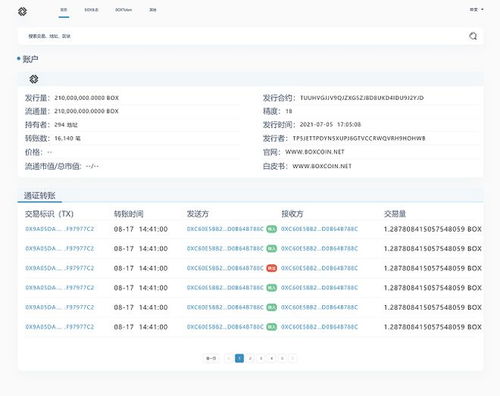The image size is (500, 396).
Task: Open sender address in the red-badge row
Action: point(225,268)
